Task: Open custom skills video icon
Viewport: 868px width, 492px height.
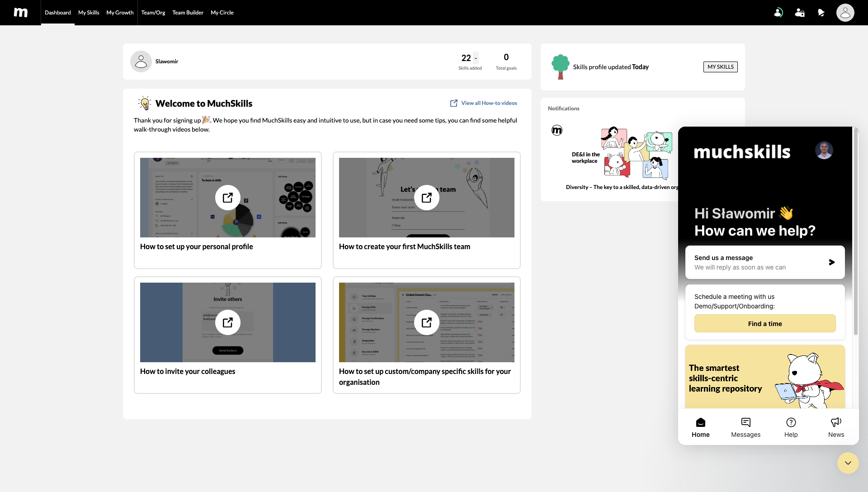Action: tap(427, 322)
